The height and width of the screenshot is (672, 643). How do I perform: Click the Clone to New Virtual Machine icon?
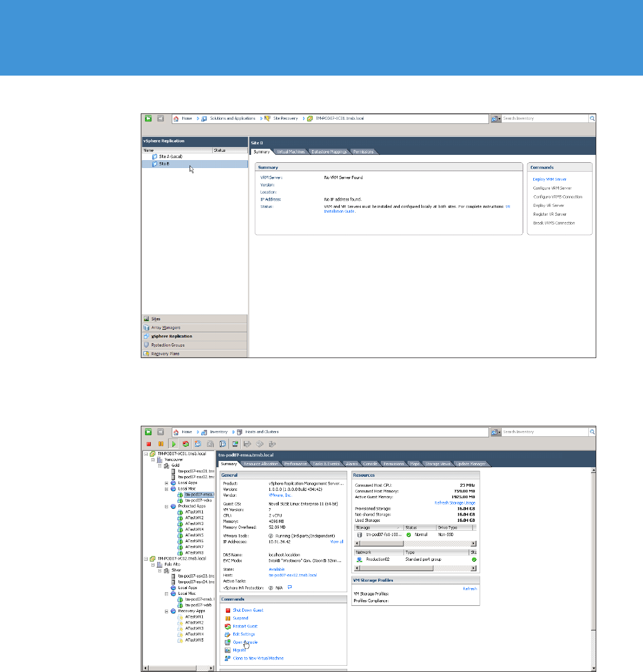(x=227, y=658)
